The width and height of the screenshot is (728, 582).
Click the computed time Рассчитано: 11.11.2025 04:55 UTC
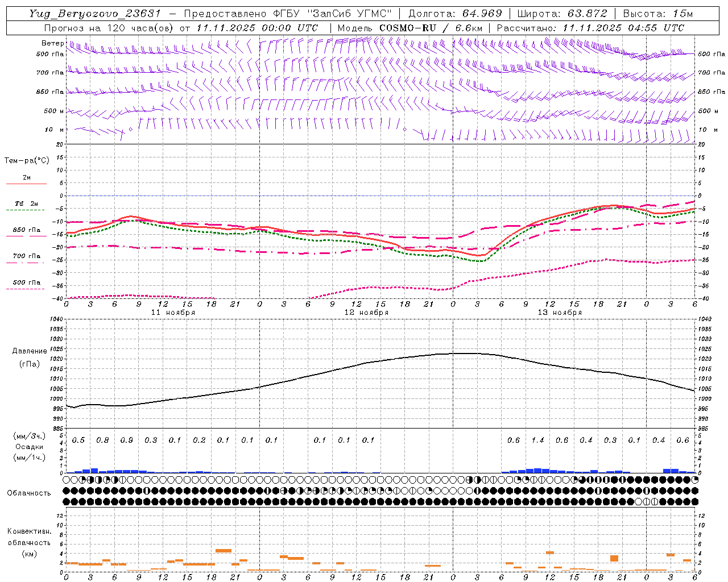tap(590, 28)
